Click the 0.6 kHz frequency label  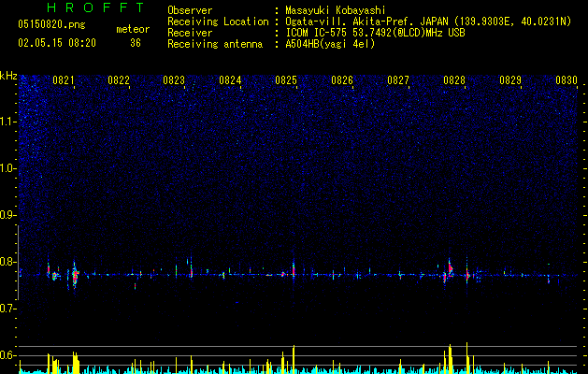pyautogui.click(x=7, y=355)
